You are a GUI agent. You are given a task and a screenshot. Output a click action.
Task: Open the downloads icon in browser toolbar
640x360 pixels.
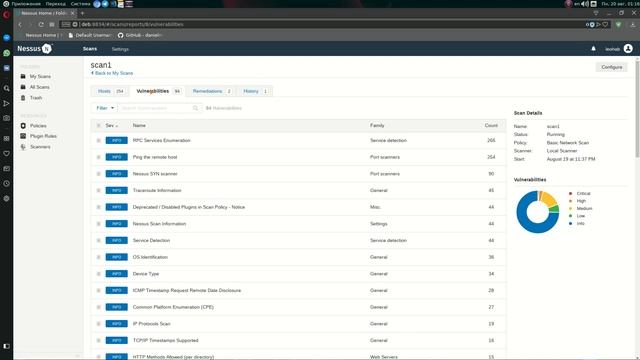point(633,24)
